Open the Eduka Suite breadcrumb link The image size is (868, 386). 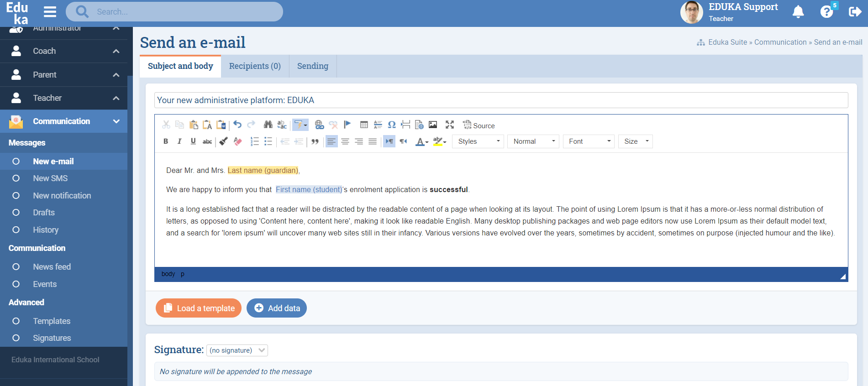tap(727, 42)
